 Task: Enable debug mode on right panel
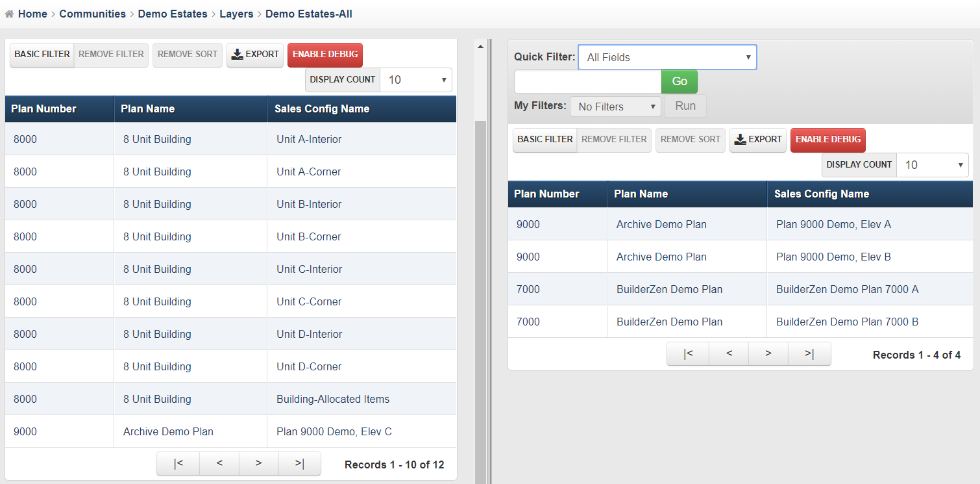pos(827,140)
